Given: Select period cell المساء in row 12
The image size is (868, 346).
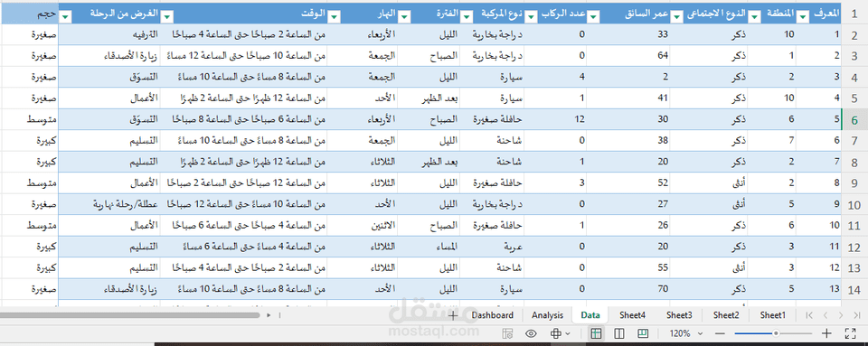Looking at the screenshot, I should (x=429, y=247).
